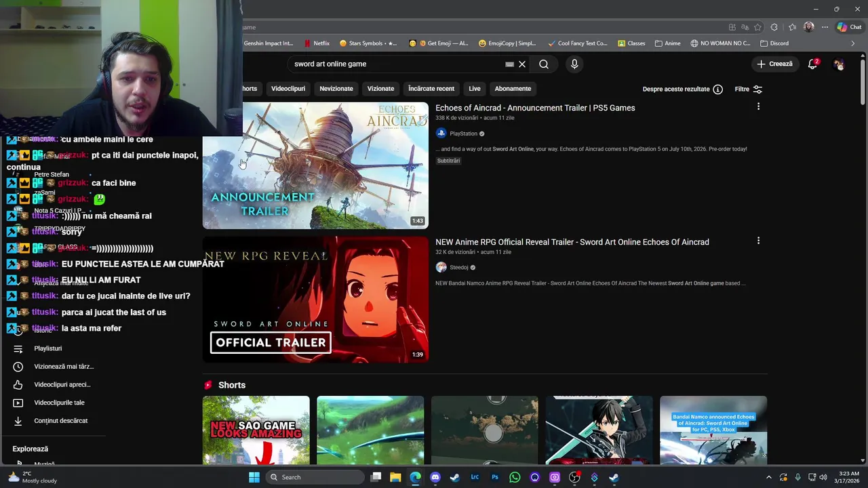Image resolution: width=868 pixels, height=488 pixels.
Task: Open the Edge profile picture
Action: point(808,27)
